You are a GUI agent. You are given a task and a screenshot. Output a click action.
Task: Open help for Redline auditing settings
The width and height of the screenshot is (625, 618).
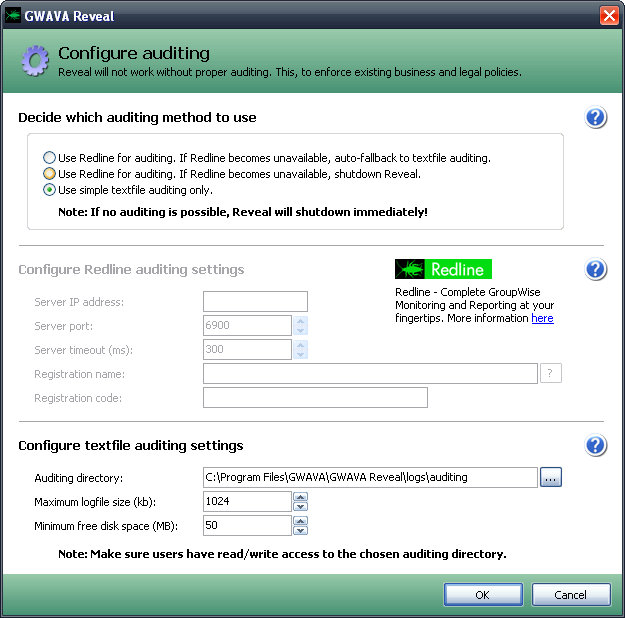[x=596, y=269]
